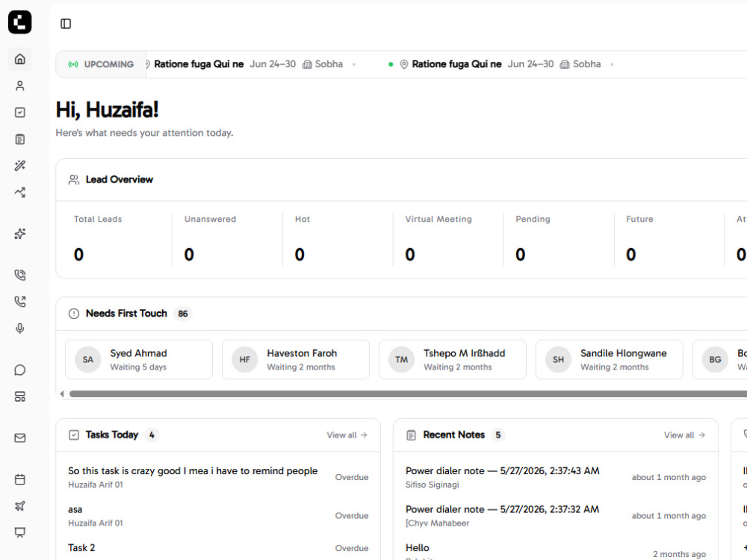The image size is (747, 560).
Task: Open the microphone recordings icon
Action: (x=20, y=328)
